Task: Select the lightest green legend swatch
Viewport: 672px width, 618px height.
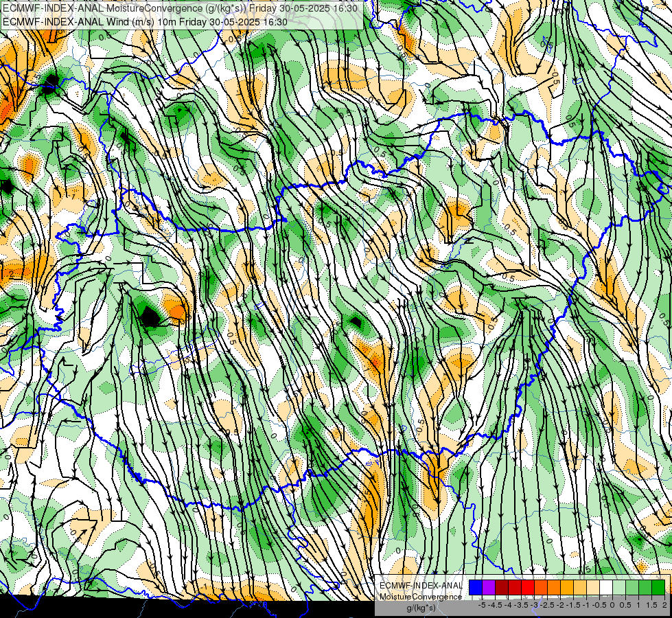Action: pyautogui.click(x=619, y=587)
